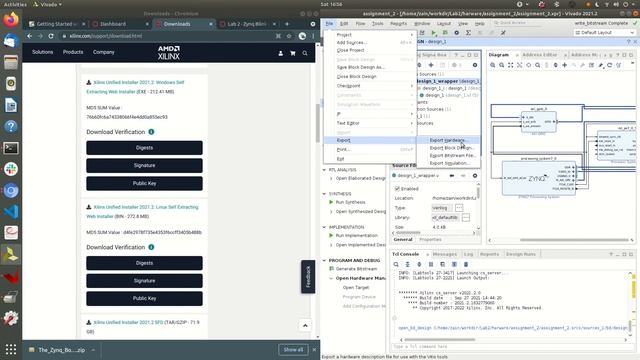Click the scroll-to-top arrow button on webpage
The width and height of the screenshot is (640, 360).
305,326
